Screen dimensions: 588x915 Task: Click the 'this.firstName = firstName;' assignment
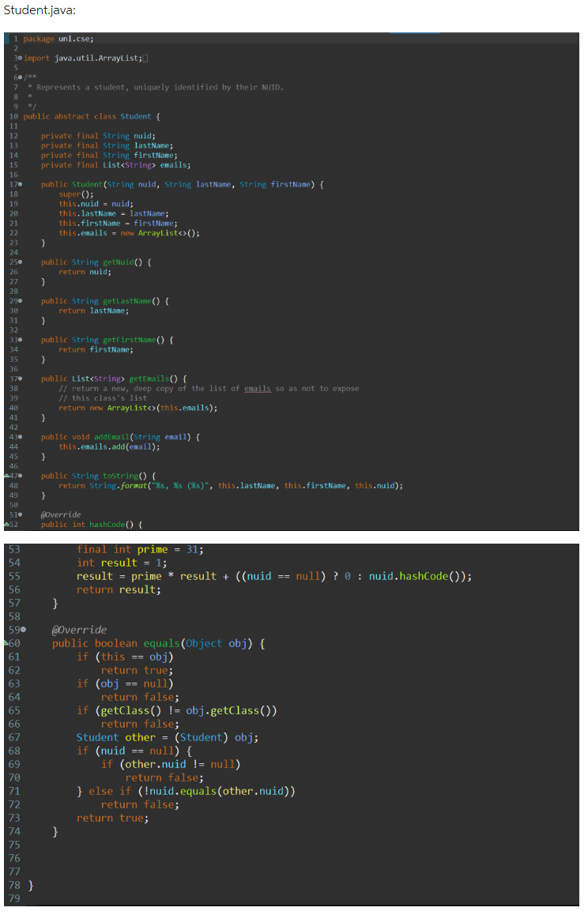(x=118, y=224)
